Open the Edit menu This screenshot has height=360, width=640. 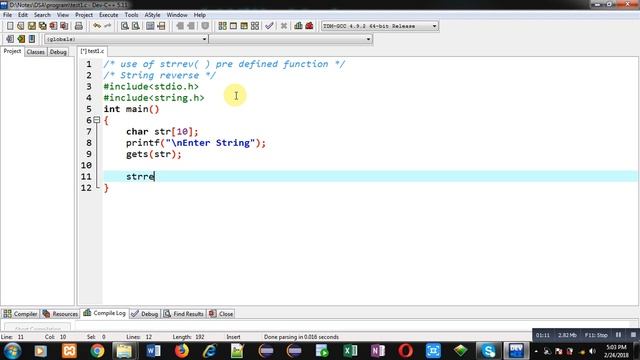23,15
